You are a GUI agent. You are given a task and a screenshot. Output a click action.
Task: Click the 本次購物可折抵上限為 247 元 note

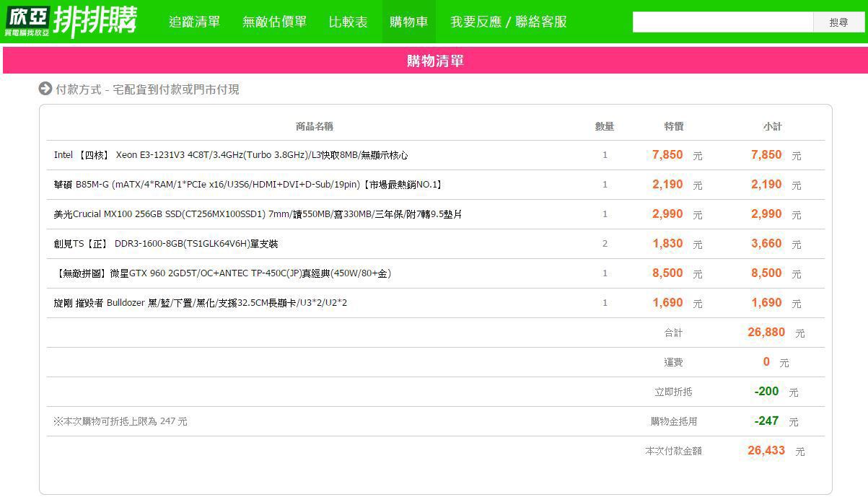pyautogui.click(x=120, y=421)
